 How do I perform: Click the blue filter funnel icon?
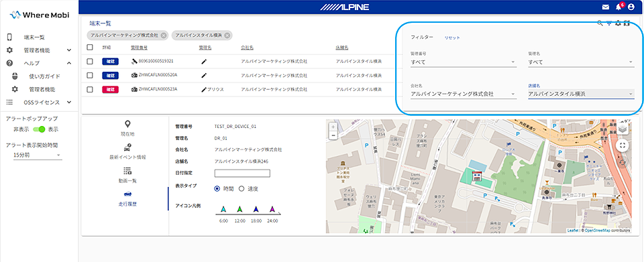point(609,23)
